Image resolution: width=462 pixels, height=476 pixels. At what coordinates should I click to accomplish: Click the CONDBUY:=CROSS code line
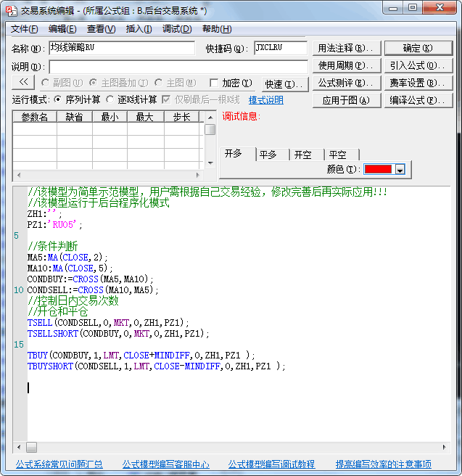tap(90, 279)
